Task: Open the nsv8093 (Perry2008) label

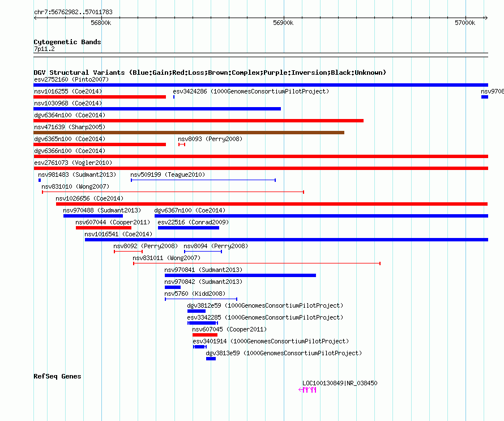Action: [210, 139]
